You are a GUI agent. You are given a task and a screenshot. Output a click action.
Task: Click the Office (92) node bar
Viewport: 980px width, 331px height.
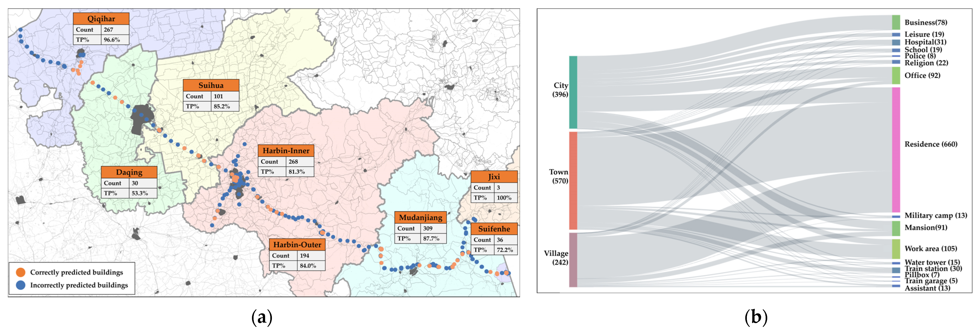(x=896, y=75)
